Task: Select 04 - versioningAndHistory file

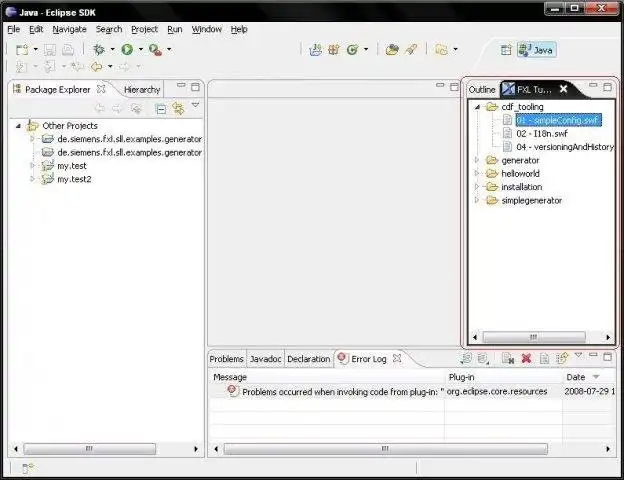Action: (565, 147)
